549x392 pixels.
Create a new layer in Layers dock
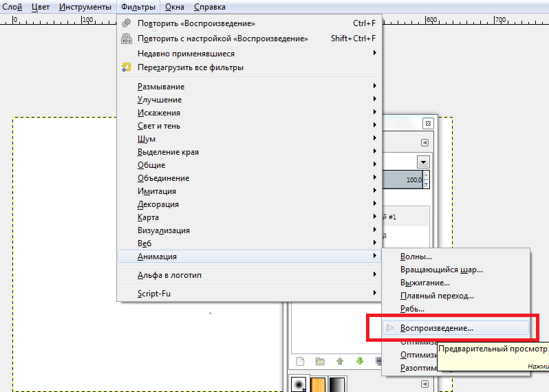300,362
